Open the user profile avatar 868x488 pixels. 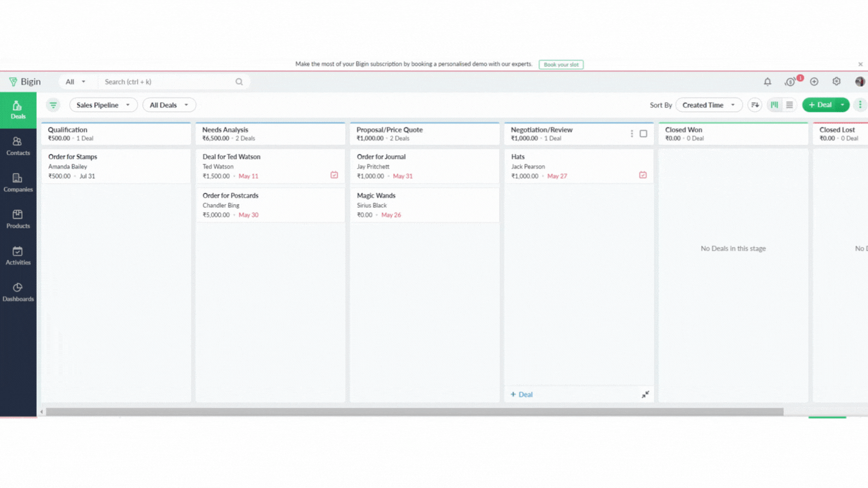click(860, 82)
